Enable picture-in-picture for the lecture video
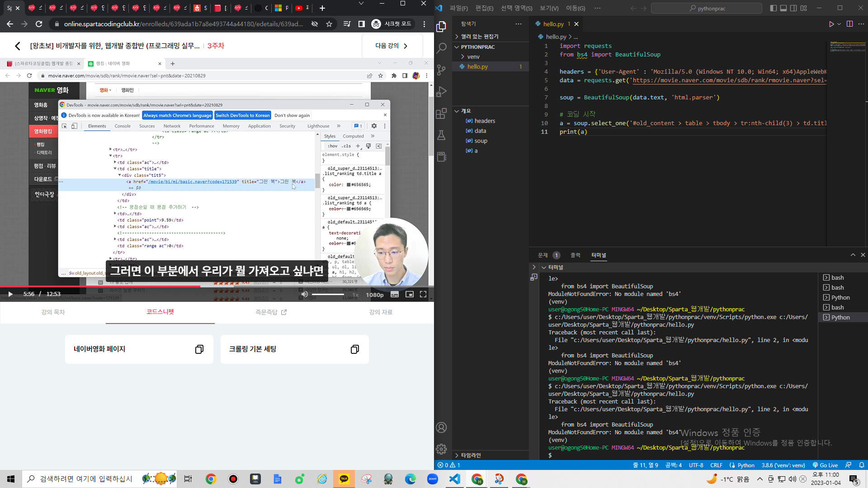This screenshot has width=868, height=488. 409,294
